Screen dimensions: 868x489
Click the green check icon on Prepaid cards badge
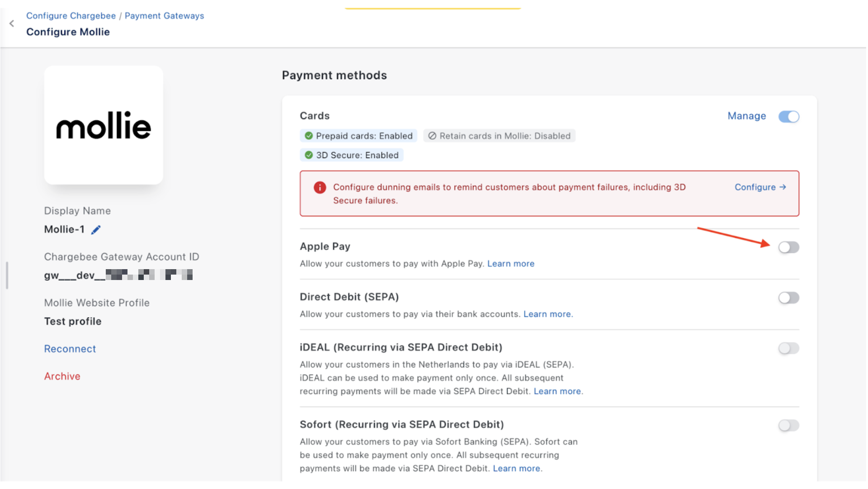(309, 136)
